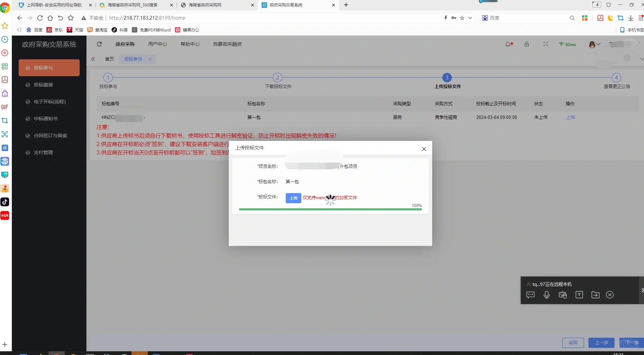The image size is (644, 355).
Task: Reload the page with the browser refresh icon
Action: click(x=40, y=18)
